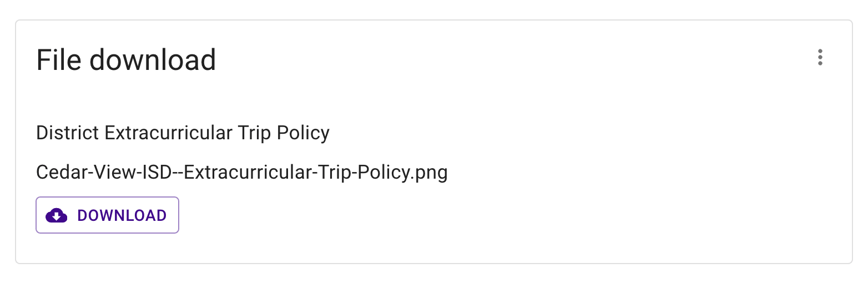Open the vertical ellipsis more-actions menu
The height and width of the screenshot is (283, 868).
pos(820,58)
